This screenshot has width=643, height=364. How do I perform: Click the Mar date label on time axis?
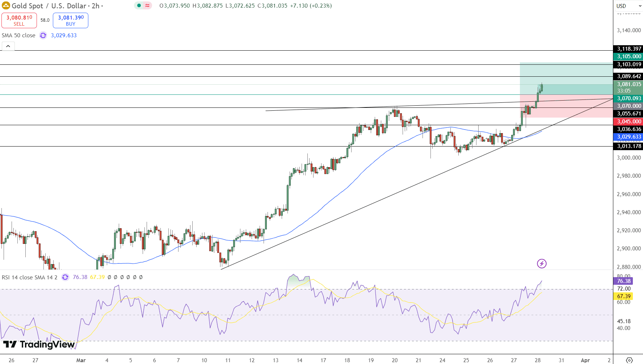pyautogui.click(x=81, y=360)
